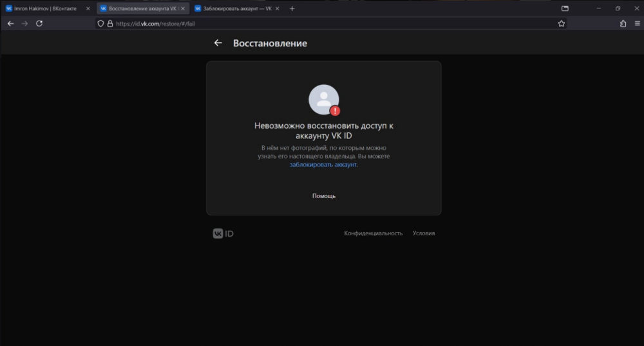This screenshot has width=644, height=346.
Task: Click the В нём нет фотографий description text
Action: click(324, 156)
